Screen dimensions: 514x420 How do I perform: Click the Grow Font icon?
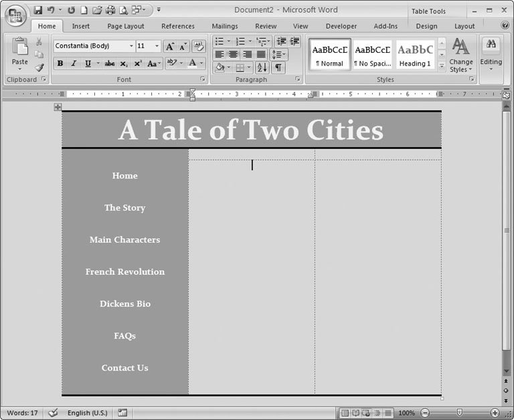[x=169, y=46]
